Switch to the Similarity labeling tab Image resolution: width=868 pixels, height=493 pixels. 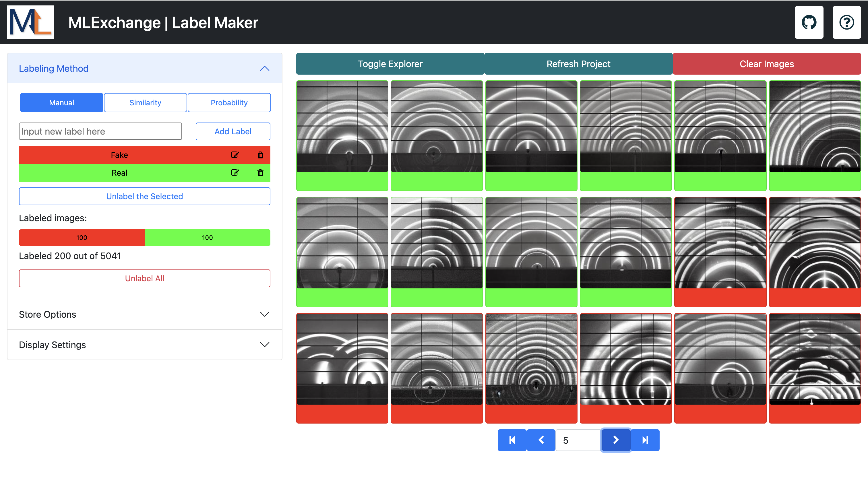pos(145,103)
